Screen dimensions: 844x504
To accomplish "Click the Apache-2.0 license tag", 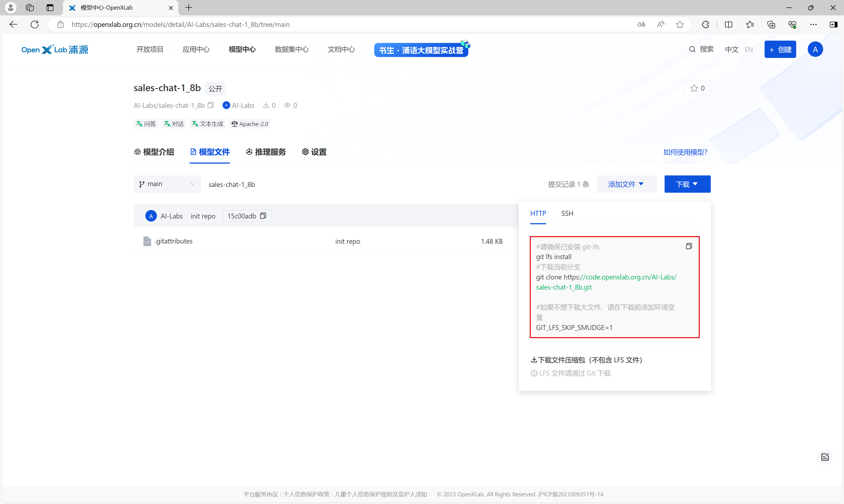I will pos(250,124).
